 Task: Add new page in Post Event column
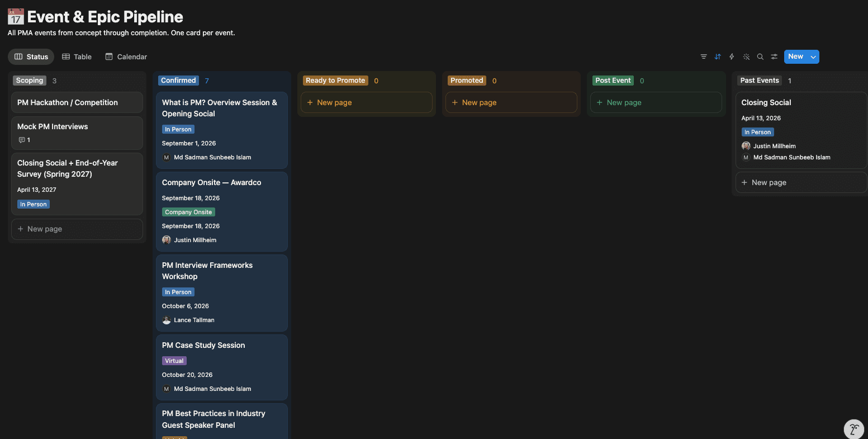(656, 102)
